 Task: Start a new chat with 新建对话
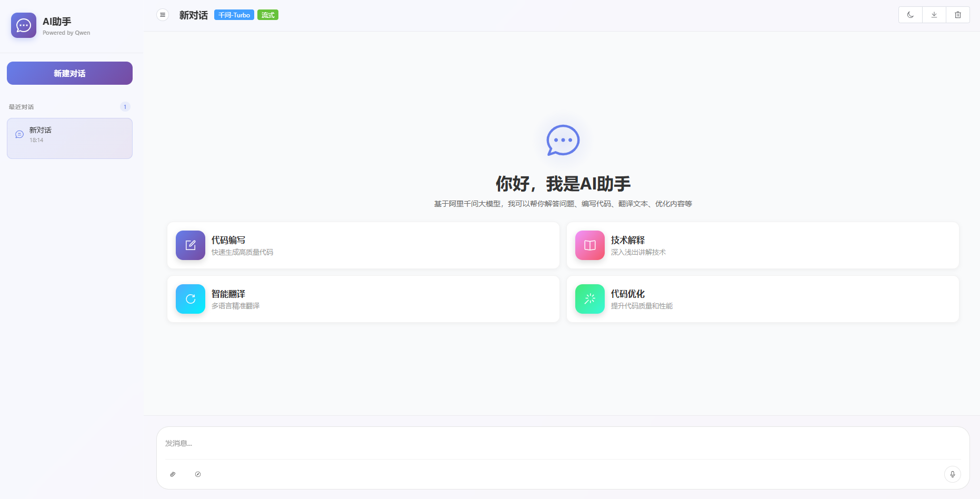tap(69, 73)
